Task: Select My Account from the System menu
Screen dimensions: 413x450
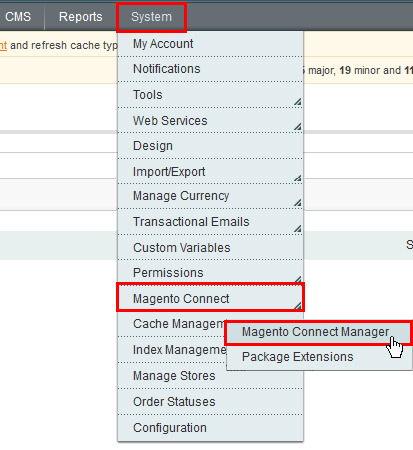Action: [210, 44]
